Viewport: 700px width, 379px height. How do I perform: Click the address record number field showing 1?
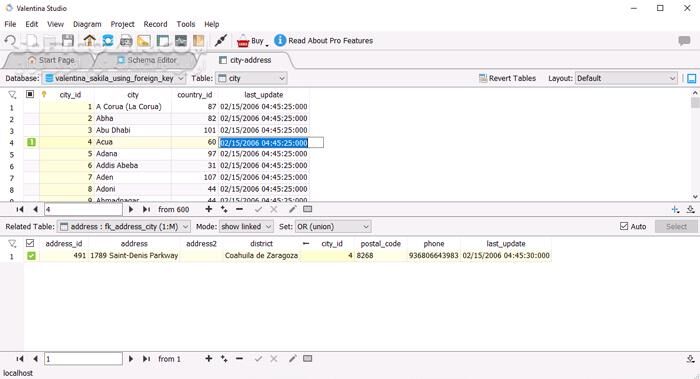(x=83, y=359)
